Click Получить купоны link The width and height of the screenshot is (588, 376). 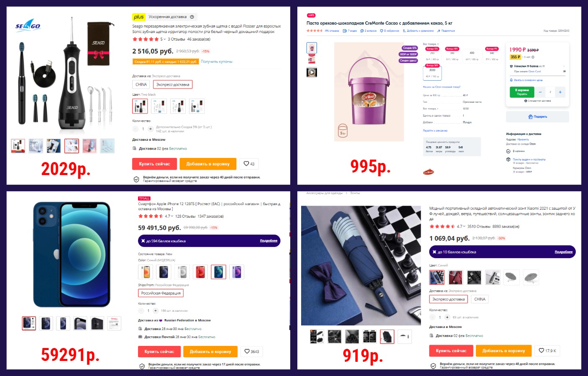coord(216,61)
